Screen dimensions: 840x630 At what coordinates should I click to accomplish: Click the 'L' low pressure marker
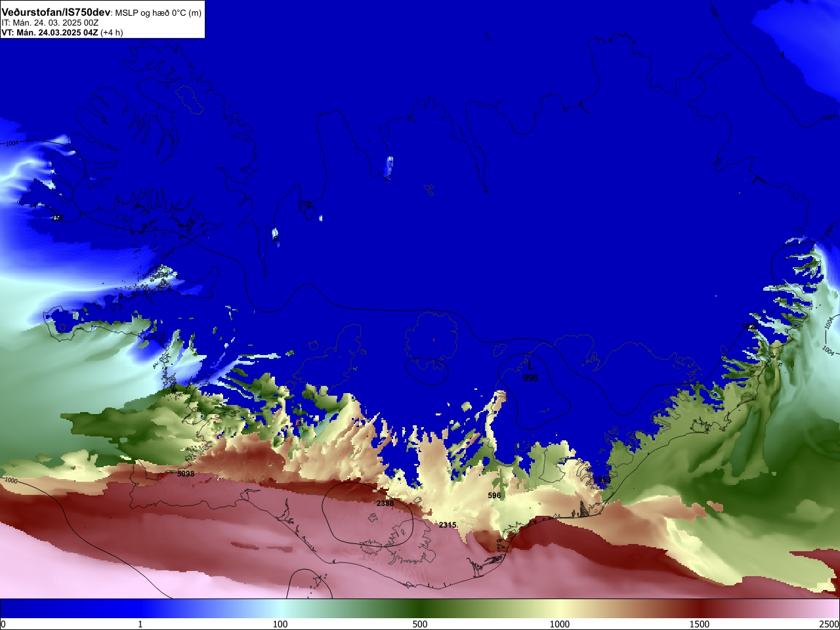(530, 367)
